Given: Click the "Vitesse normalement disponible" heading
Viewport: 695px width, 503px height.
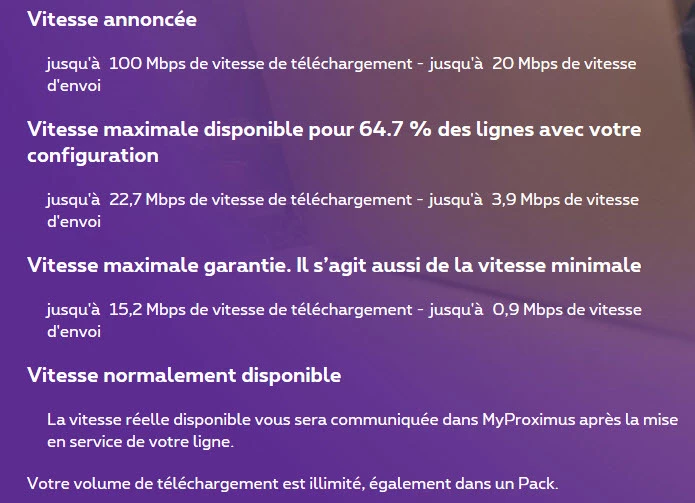Looking at the screenshot, I should click(x=184, y=375).
